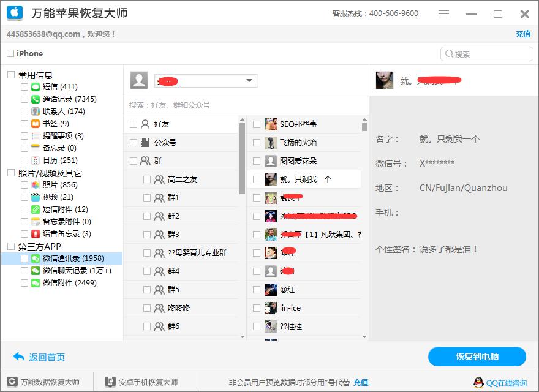Click the QQ在线咨询 penguin icon
Viewport: 539px width, 392px height.
click(478, 381)
